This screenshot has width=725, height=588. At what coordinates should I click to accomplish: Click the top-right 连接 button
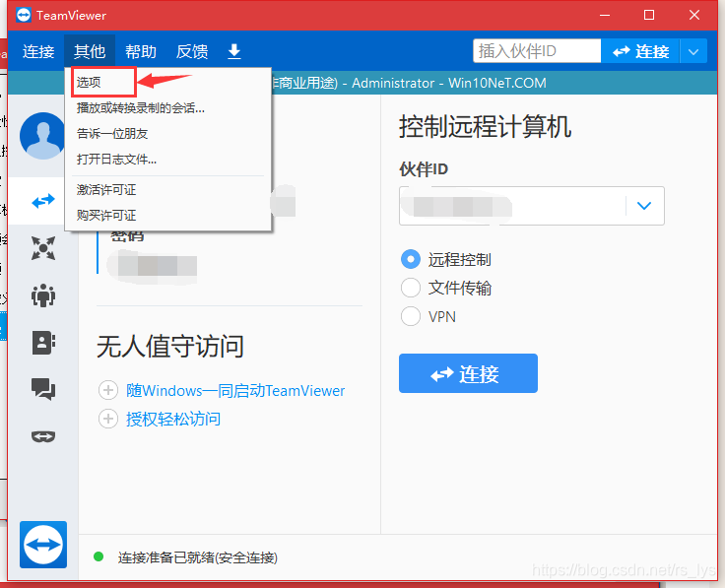(x=640, y=51)
